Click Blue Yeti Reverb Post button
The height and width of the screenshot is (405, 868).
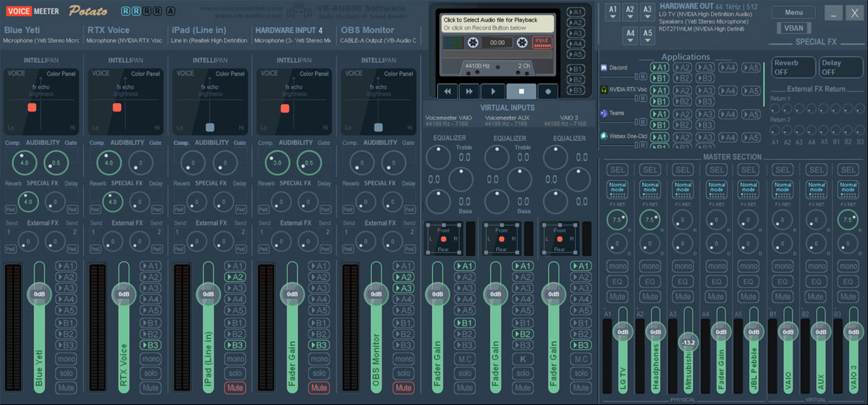(x=10, y=210)
